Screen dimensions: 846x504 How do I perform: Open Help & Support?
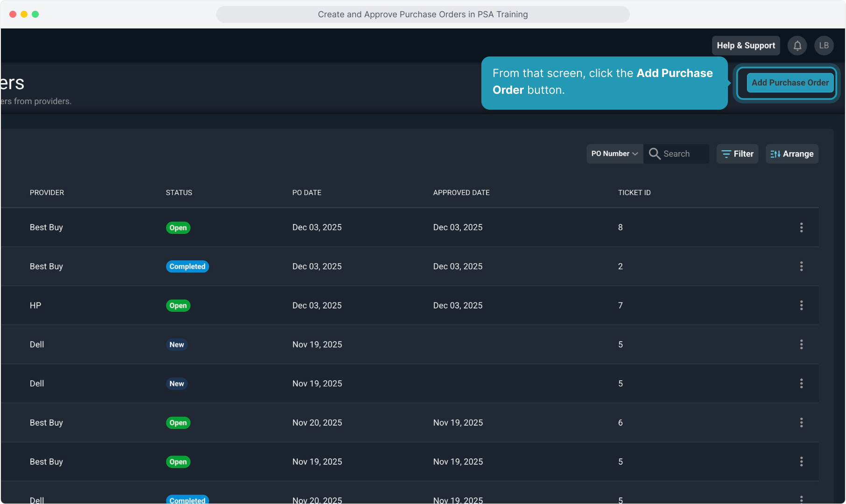click(746, 46)
